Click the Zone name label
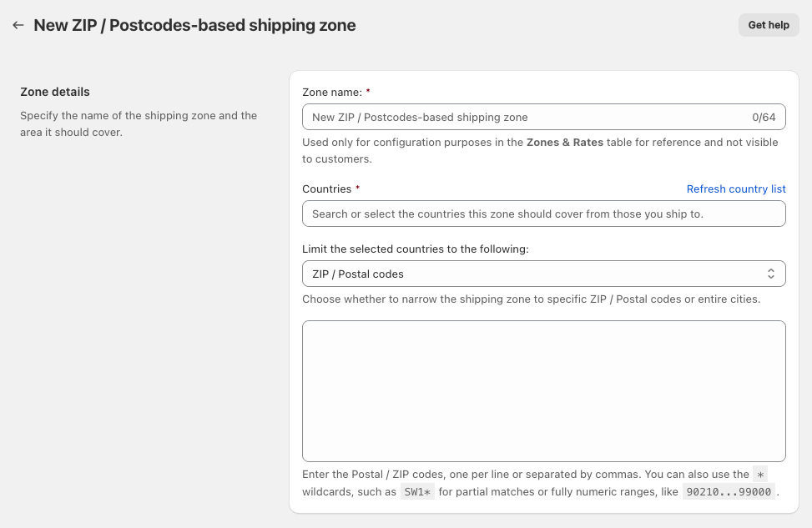 (x=331, y=92)
